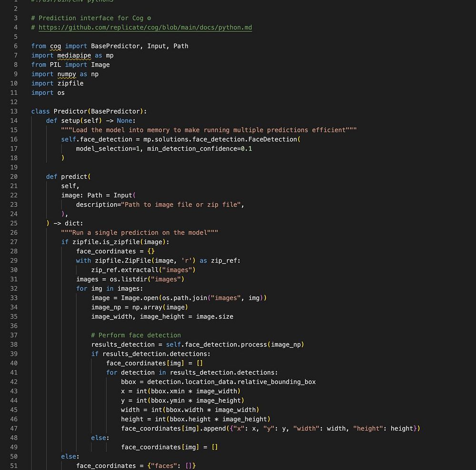Click 'for detection in results_detection.detections:' line
476x470 pixels.
(192, 372)
